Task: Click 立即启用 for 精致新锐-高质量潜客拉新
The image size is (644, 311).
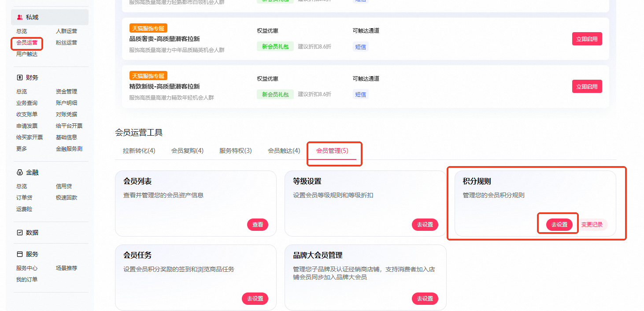Action: tap(587, 87)
